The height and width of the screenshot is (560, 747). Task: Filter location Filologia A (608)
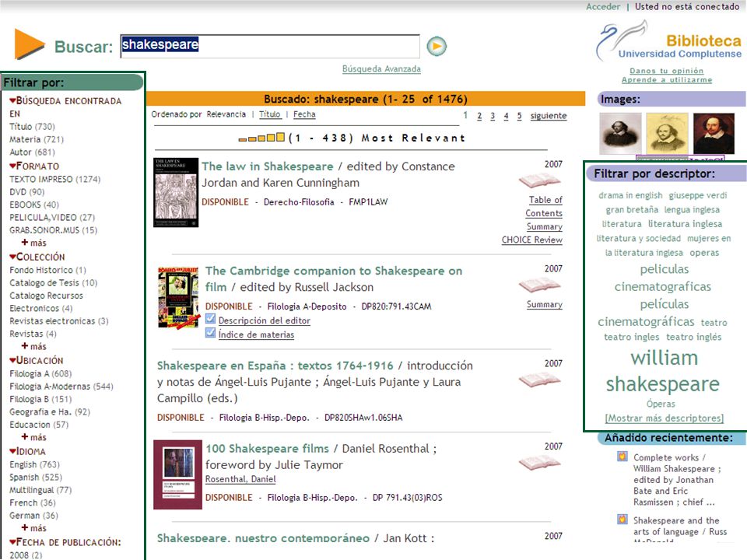[40, 374]
